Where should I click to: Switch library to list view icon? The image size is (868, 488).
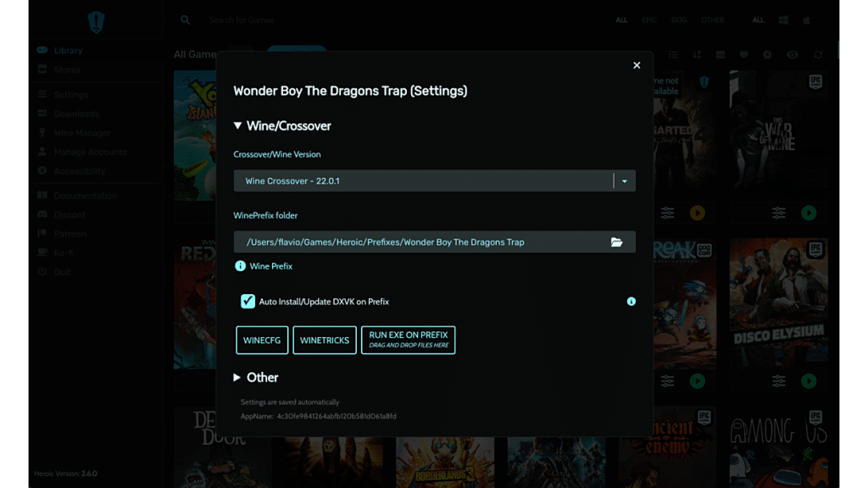click(672, 54)
